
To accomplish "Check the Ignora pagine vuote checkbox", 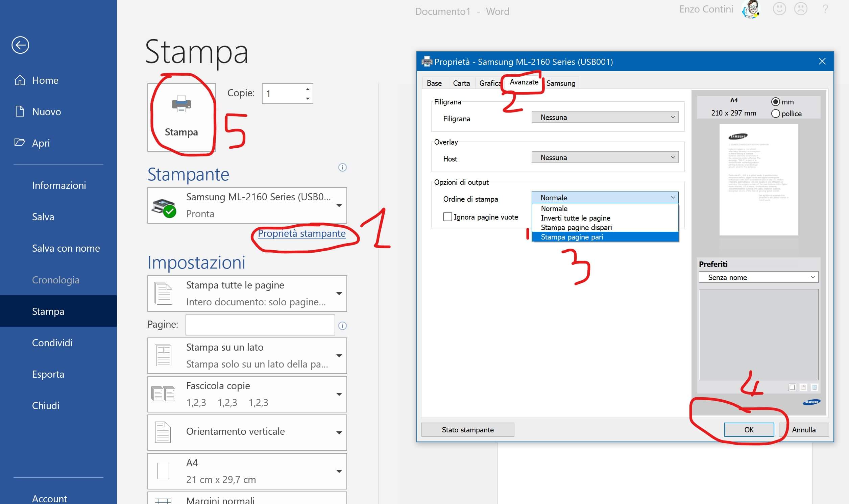I will (x=448, y=217).
